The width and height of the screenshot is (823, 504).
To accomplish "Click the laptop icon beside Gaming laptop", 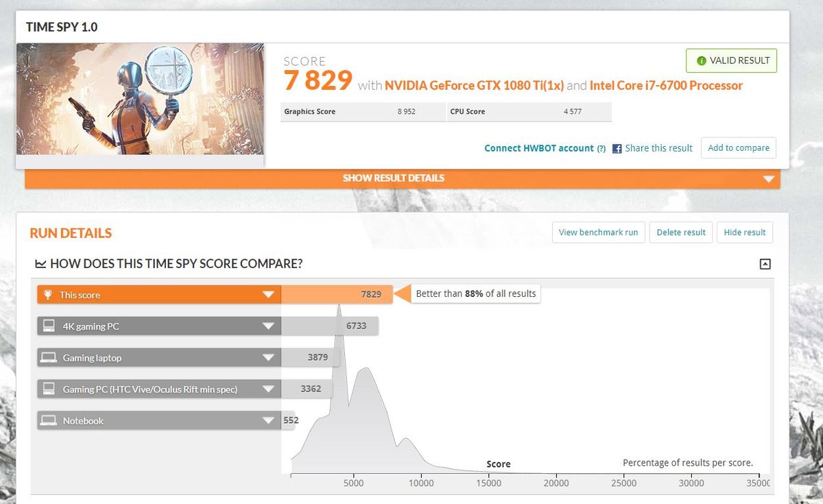I will (48, 358).
